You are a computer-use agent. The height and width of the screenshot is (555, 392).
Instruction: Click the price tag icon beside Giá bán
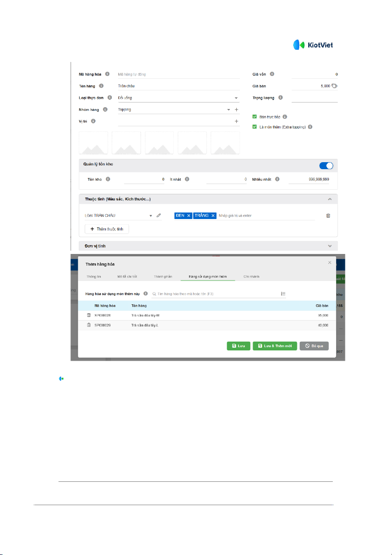334,86
